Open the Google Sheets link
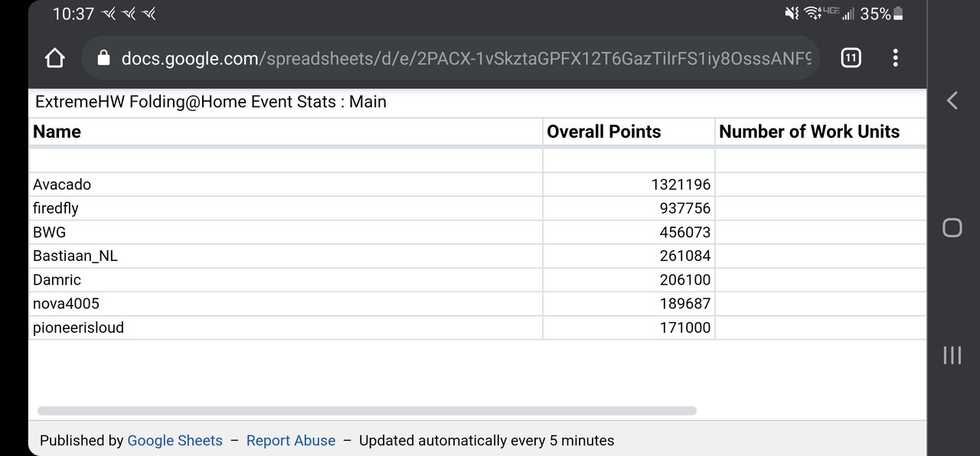 tap(175, 440)
